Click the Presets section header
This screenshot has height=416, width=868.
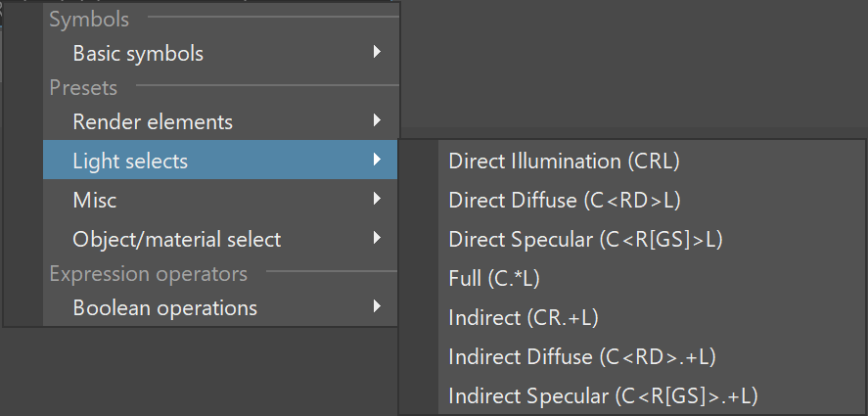[x=83, y=87]
